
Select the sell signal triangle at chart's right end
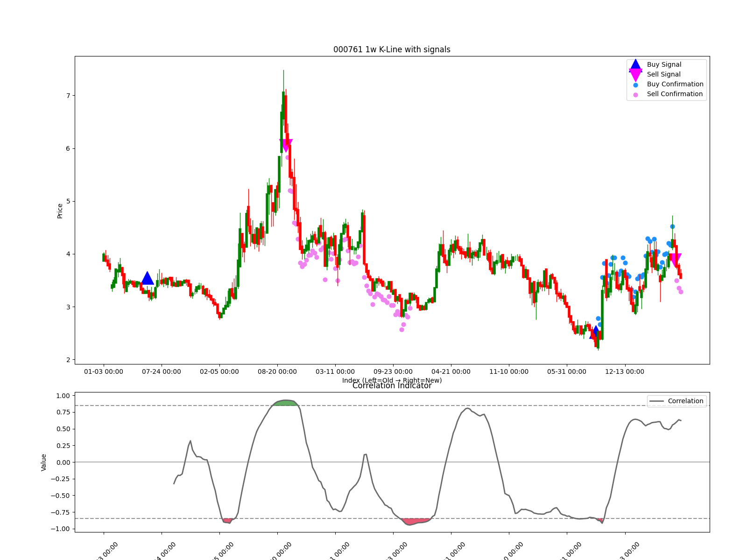[675, 260]
